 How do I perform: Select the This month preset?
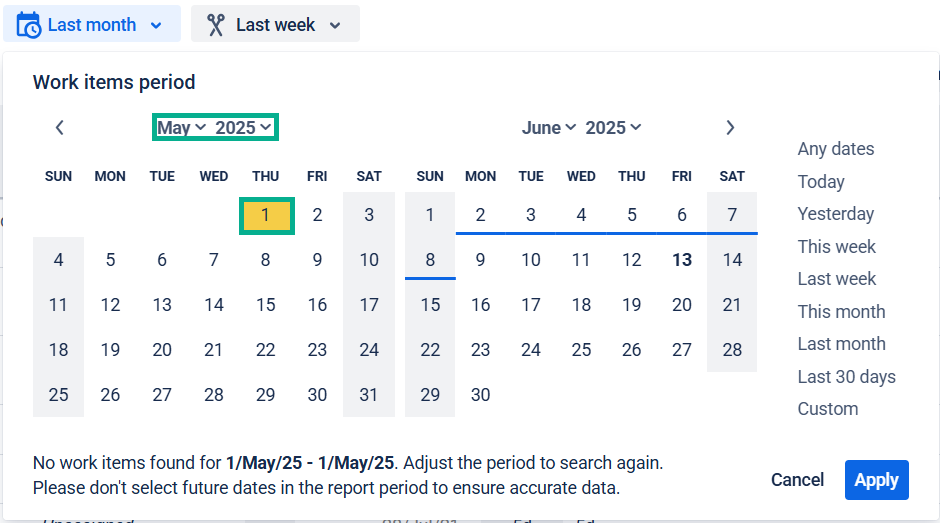[841, 312]
